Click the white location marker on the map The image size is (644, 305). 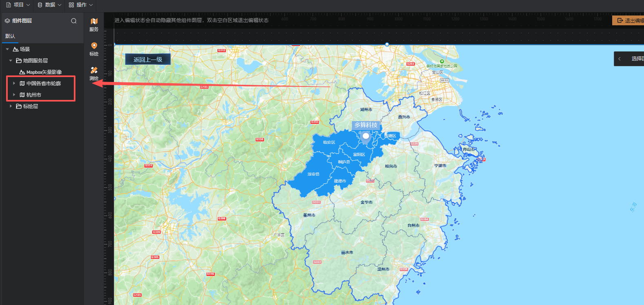point(366,137)
